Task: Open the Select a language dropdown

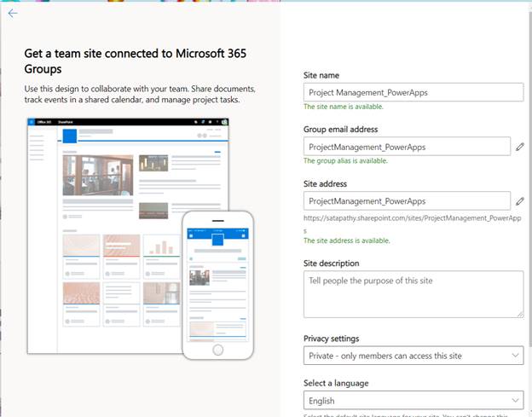Action: [413, 401]
